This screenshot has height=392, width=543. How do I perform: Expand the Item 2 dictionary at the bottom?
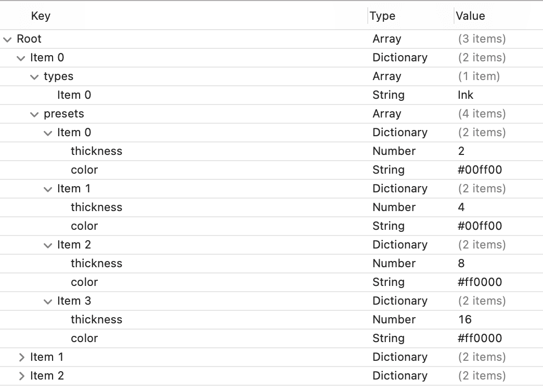click(x=21, y=376)
